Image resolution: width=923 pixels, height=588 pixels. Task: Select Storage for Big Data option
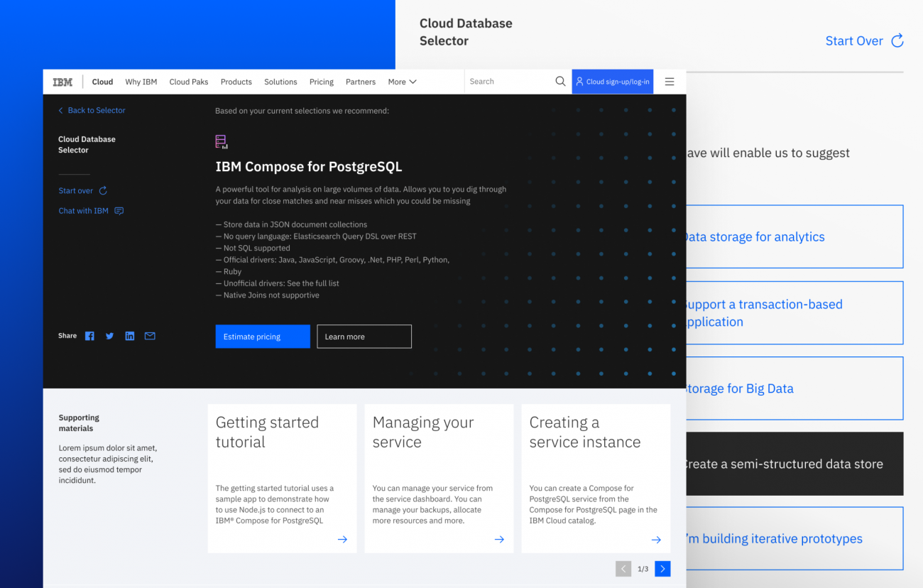tap(794, 388)
